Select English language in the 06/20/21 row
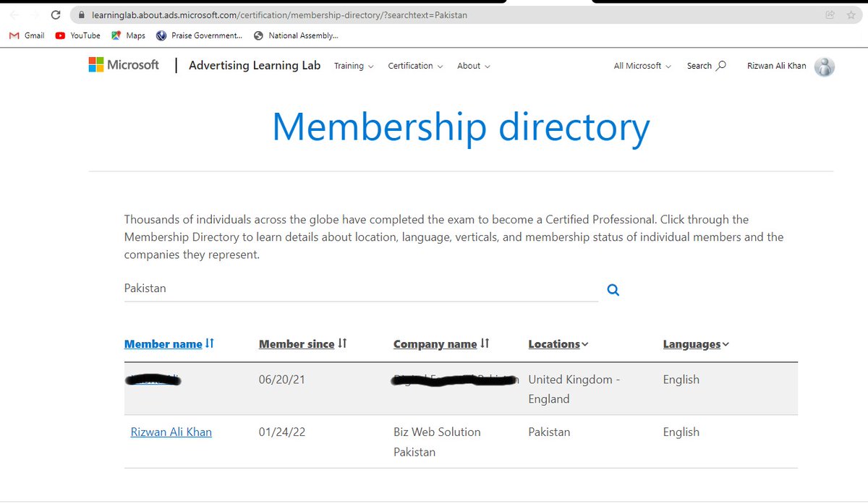 681,380
